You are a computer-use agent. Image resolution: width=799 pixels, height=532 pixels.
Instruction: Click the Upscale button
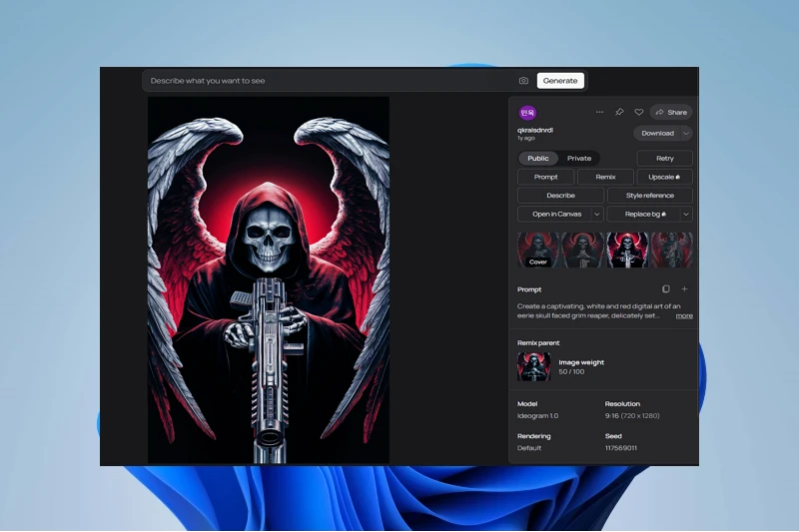click(x=664, y=177)
